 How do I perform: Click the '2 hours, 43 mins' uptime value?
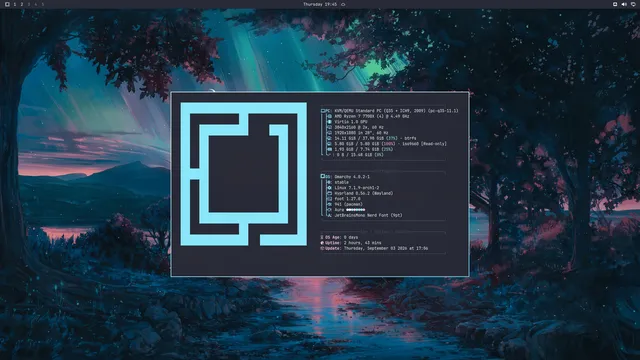(x=363, y=243)
